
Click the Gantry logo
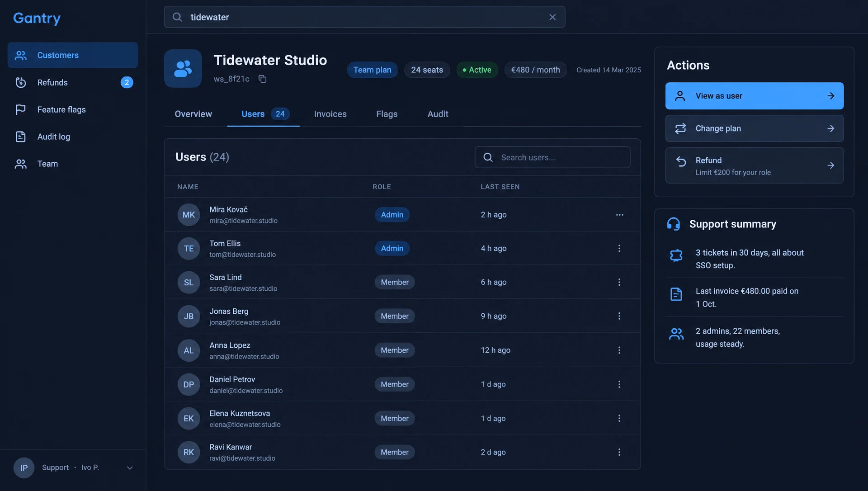37,18
